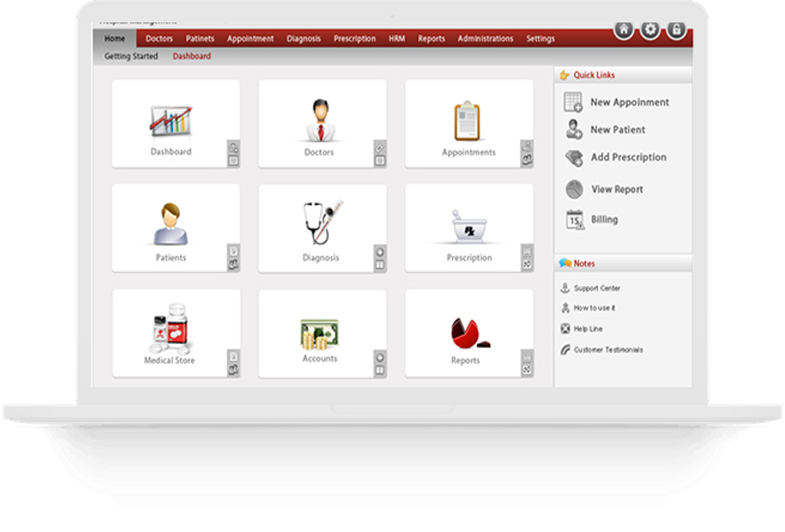Click the Doctors person icon
Viewport: 785px width, 532px height.
pyautogui.click(x=319, y=120)
